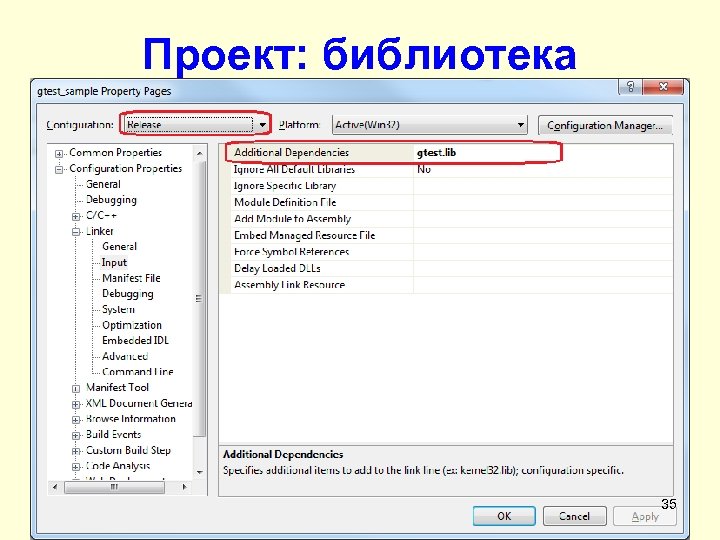Click Assembly Link Resource property
Viewport: 720px width, 540px height.
[x=289, y=285]
